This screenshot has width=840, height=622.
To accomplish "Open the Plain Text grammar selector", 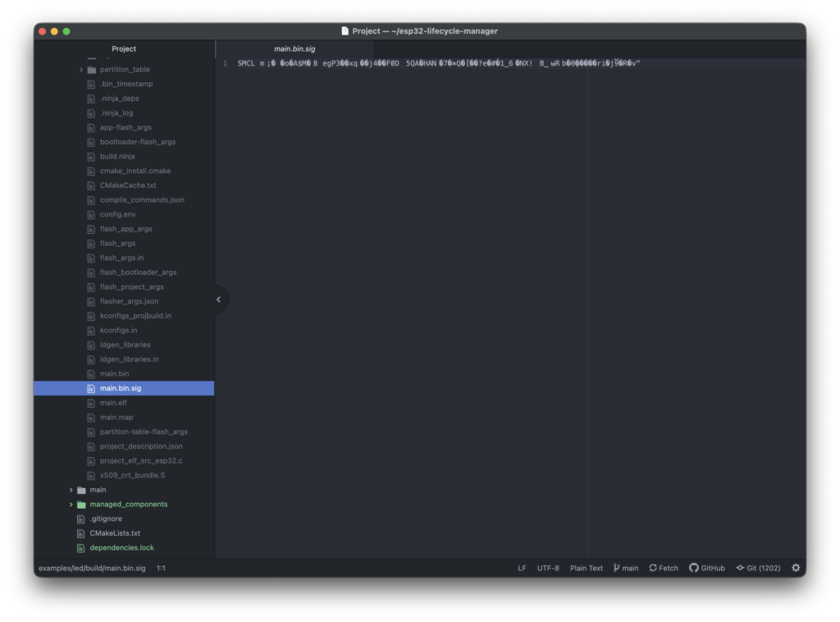I will 586,568.
